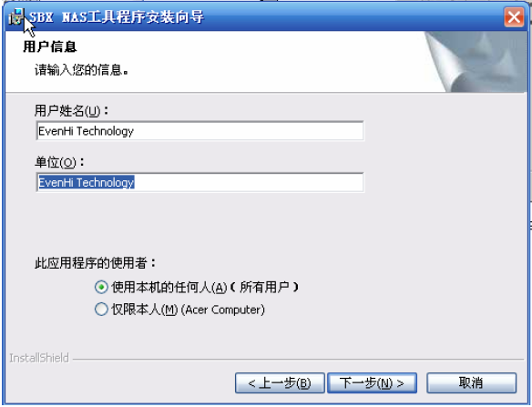Go back with the 上一步(B) button
532x407 pixels.
280,383
